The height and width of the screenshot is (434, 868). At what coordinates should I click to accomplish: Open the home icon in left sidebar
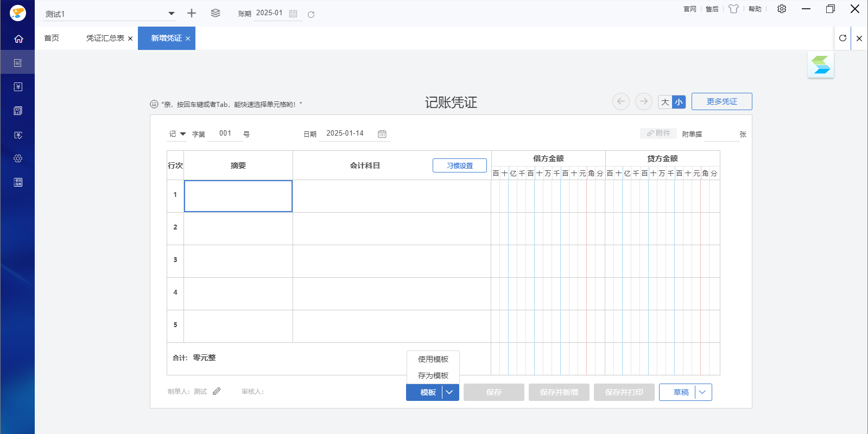pos(18,39)
